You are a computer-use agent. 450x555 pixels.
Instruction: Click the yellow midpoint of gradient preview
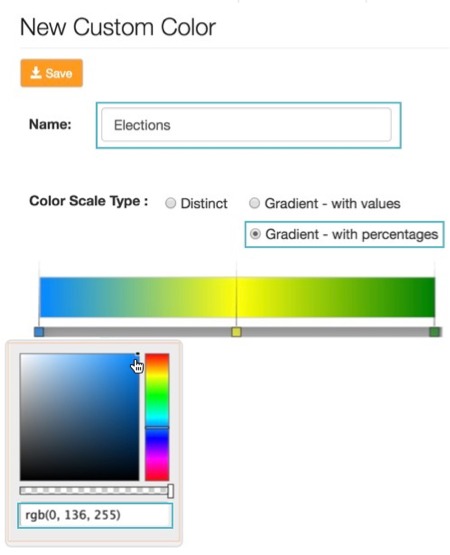click(236, 297)
